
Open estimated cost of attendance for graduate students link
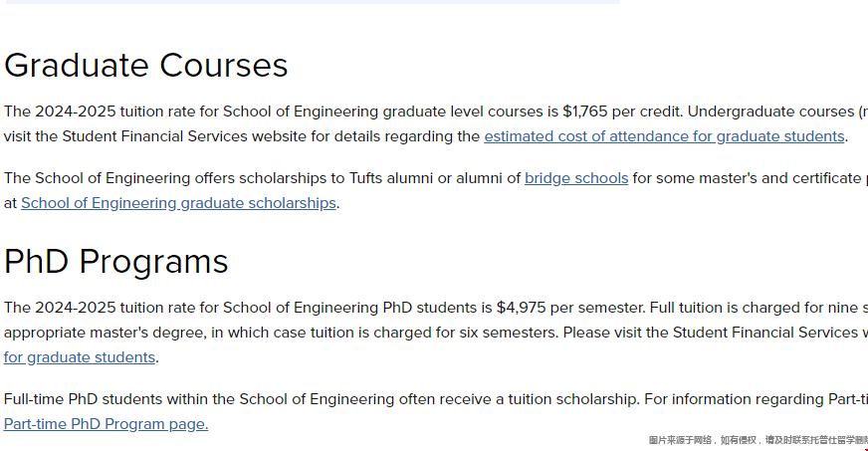[x=664, y=136]
